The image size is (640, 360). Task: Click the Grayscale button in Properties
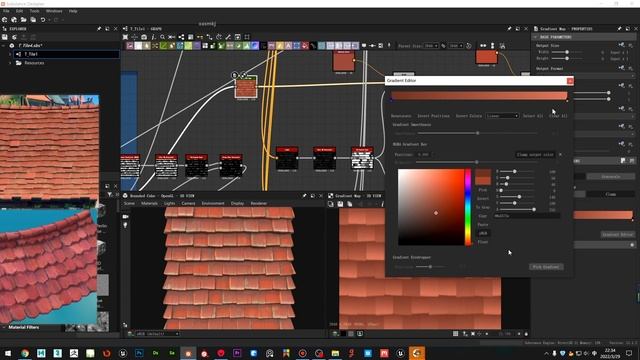(611, 177)
